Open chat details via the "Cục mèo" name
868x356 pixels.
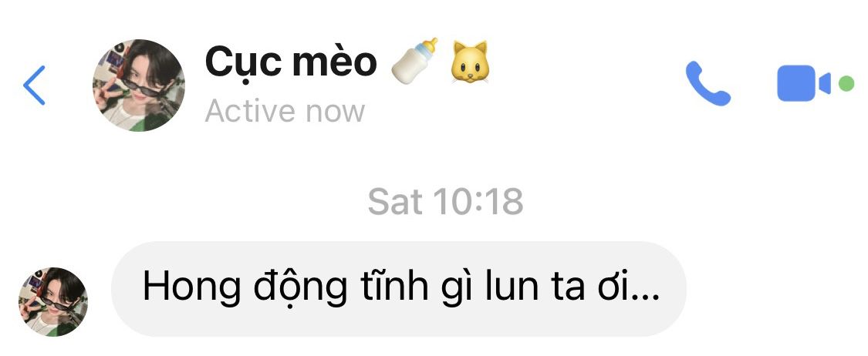291,62
